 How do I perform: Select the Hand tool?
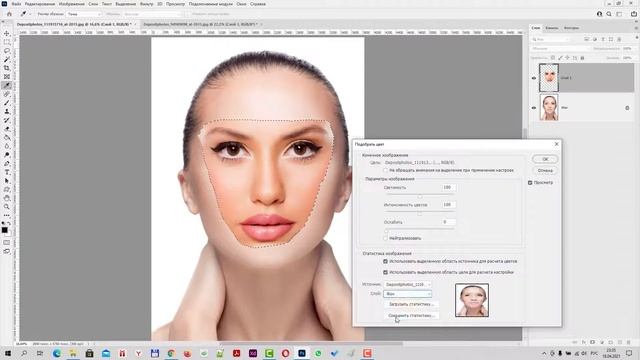pos(7,198)
